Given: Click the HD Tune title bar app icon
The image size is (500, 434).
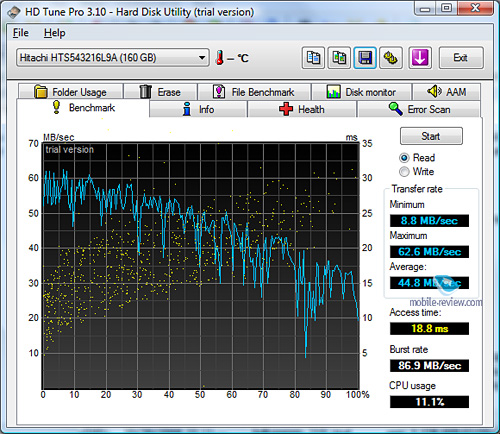Looking at the screenshot, I should (x=14, y=13).
